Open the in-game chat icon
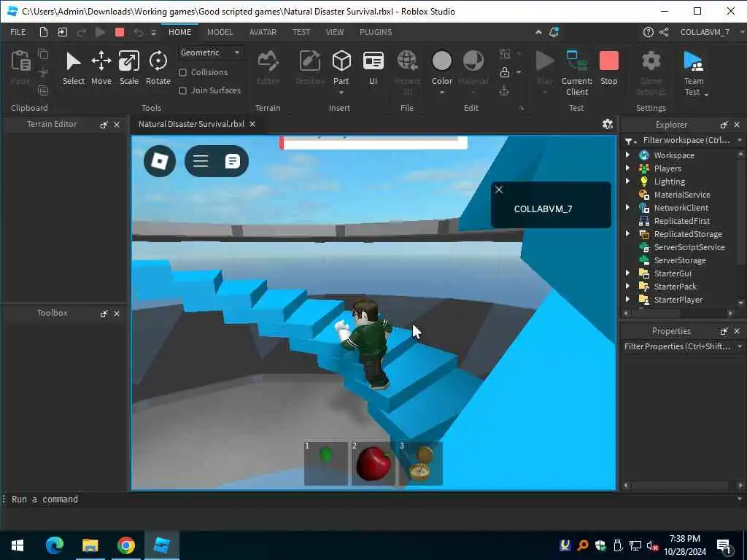Screen dimensions: 747x560 click(x=233, y=161)
